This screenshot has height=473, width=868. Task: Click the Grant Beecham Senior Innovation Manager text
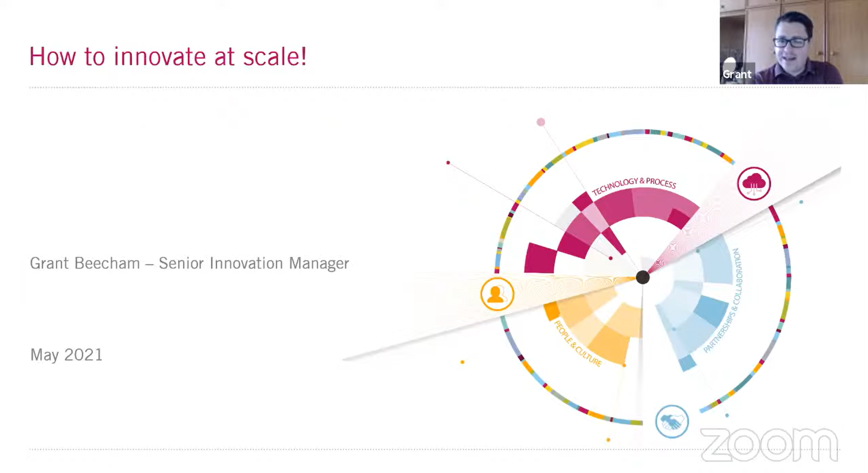tap(190, 263)
